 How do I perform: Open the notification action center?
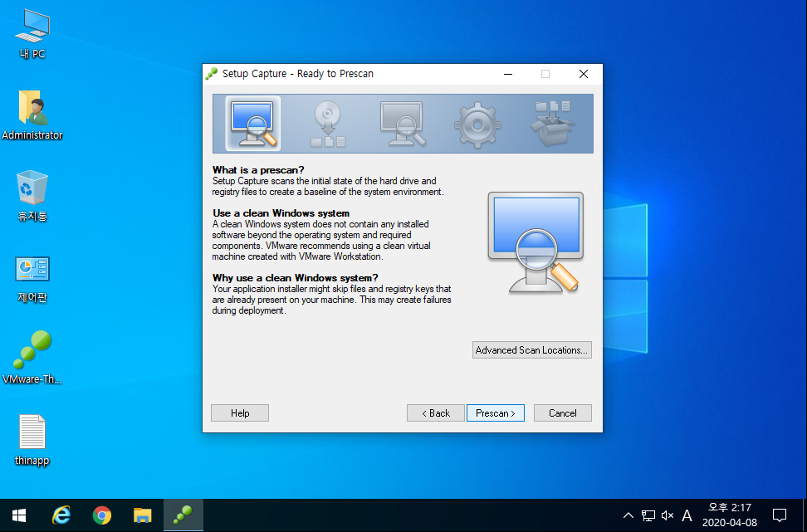[x=780, y=515]
